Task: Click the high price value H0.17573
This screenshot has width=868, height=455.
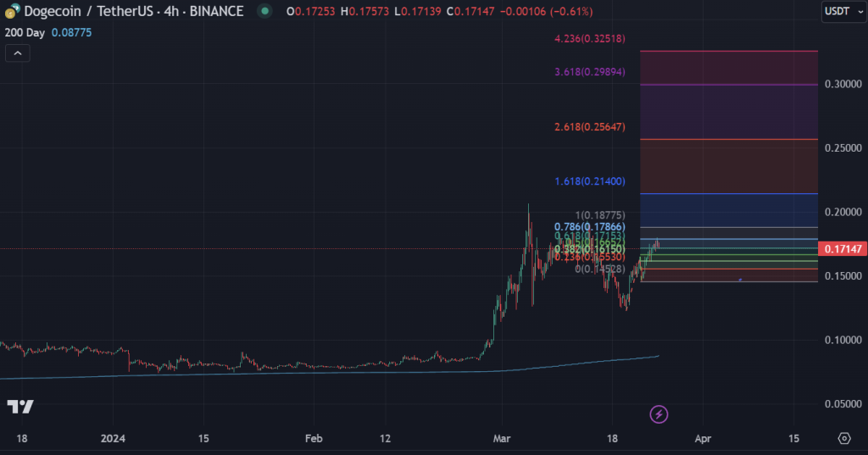Action: pyautogui.click(x=364, y=11)
